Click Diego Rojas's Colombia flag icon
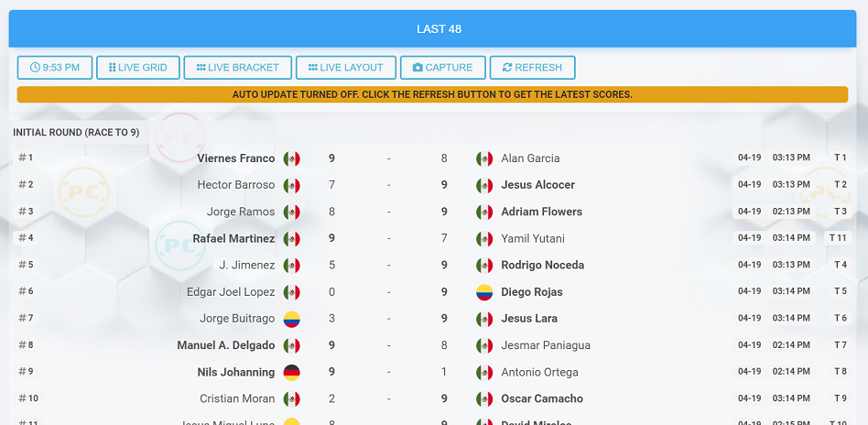Screen dimensions: 868x425 [x=484, y=292]
